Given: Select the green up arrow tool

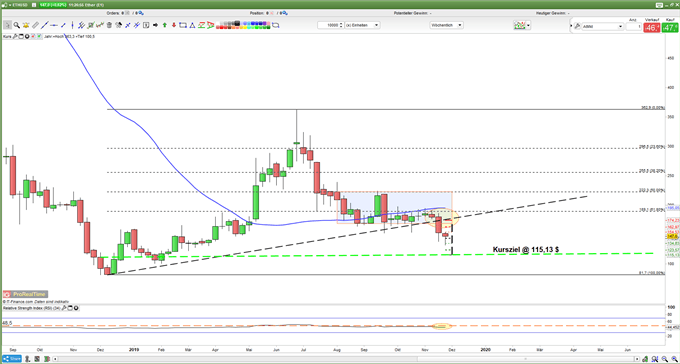Looking at the screenshot, I should pyautogui.click(x=165, y=25).
